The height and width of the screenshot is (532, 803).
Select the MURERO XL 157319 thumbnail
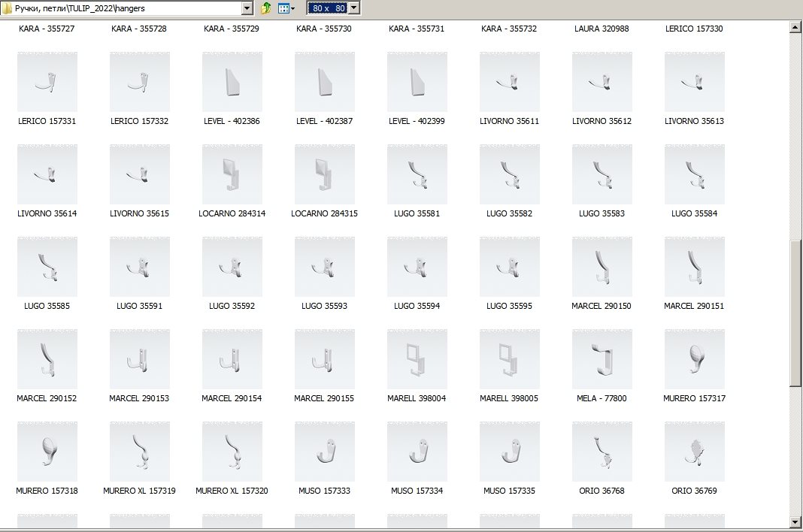coord(140,452)
